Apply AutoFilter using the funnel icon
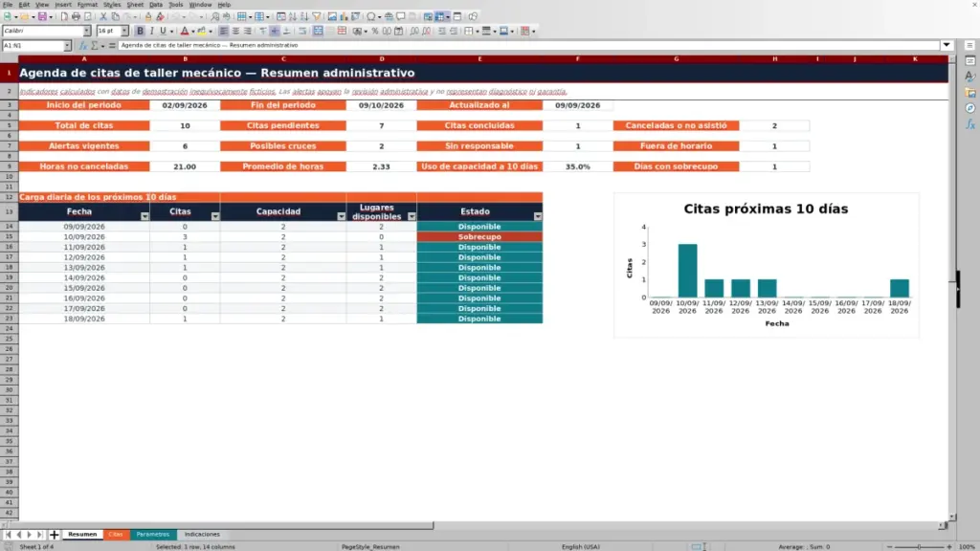 317,17
